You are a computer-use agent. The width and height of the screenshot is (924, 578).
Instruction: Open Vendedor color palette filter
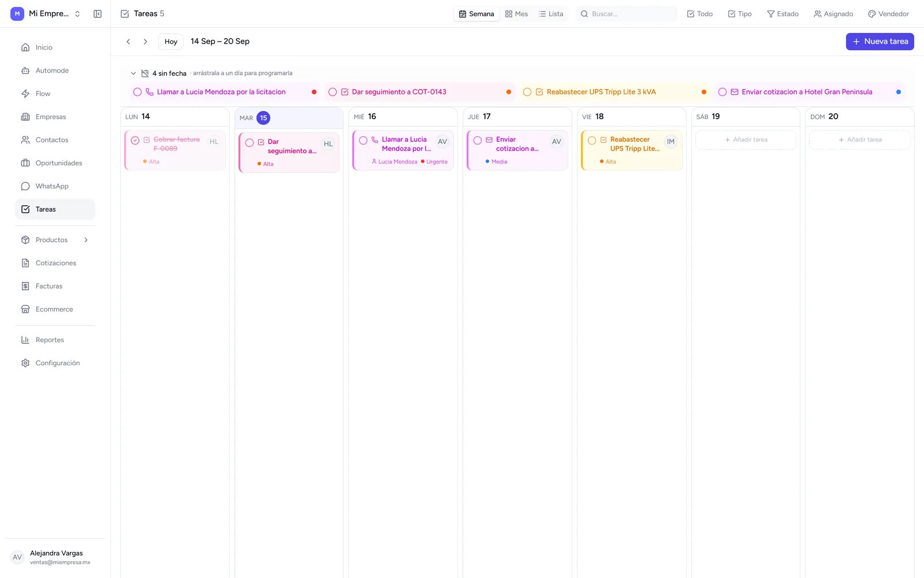tap(888, 14)
